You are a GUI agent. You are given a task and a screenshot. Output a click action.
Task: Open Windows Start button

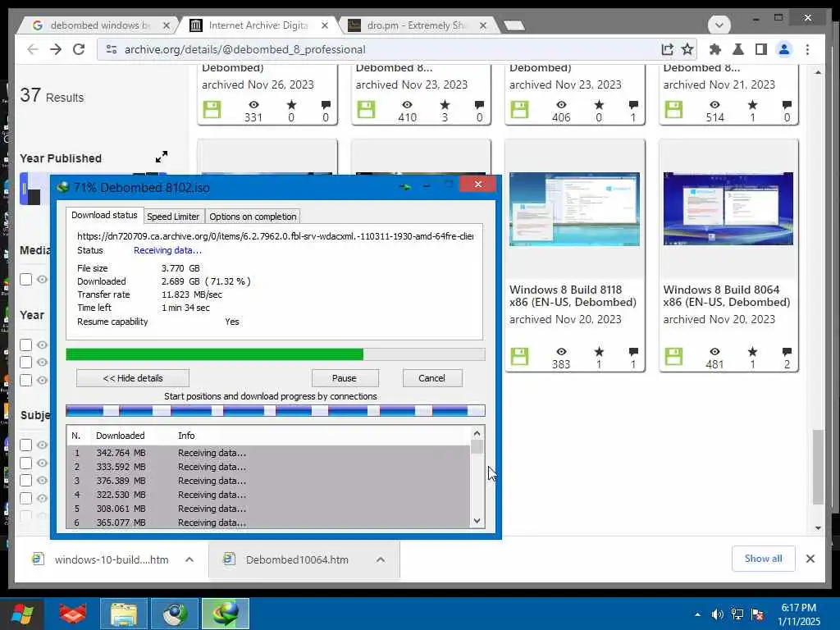[x=22, y=614]
